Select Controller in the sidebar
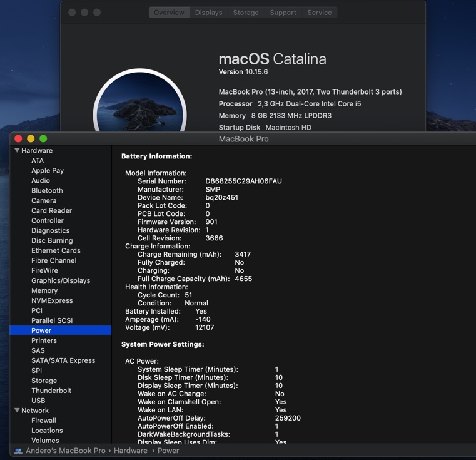Image resolution: width=476 pixels, height=460 pixels. [x=48, y=220]
